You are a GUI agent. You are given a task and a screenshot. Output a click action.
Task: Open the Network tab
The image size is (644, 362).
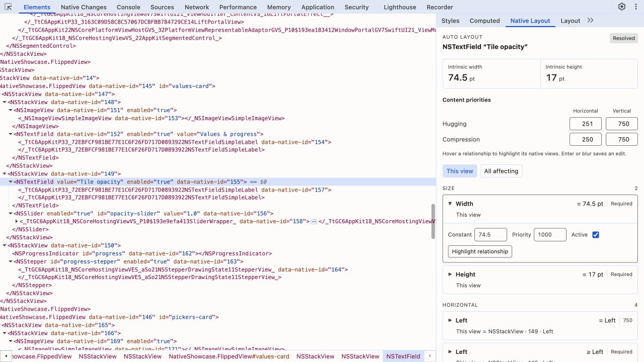(x=197, y=7)
